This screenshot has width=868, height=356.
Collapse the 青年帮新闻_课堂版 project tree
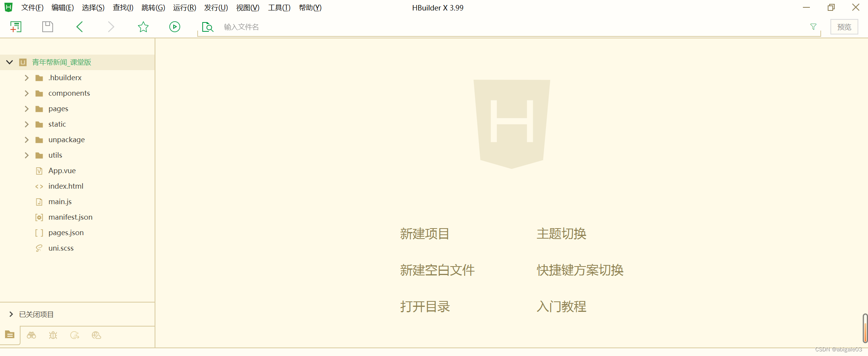[x=9, y=62]
